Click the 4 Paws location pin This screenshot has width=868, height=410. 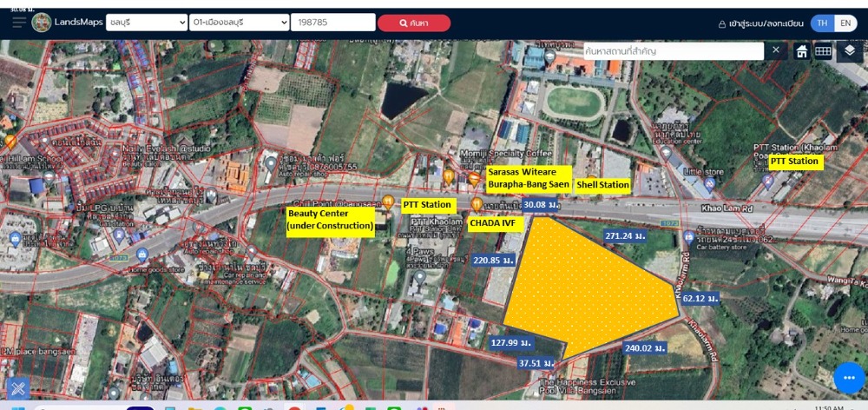click(419, 276)
